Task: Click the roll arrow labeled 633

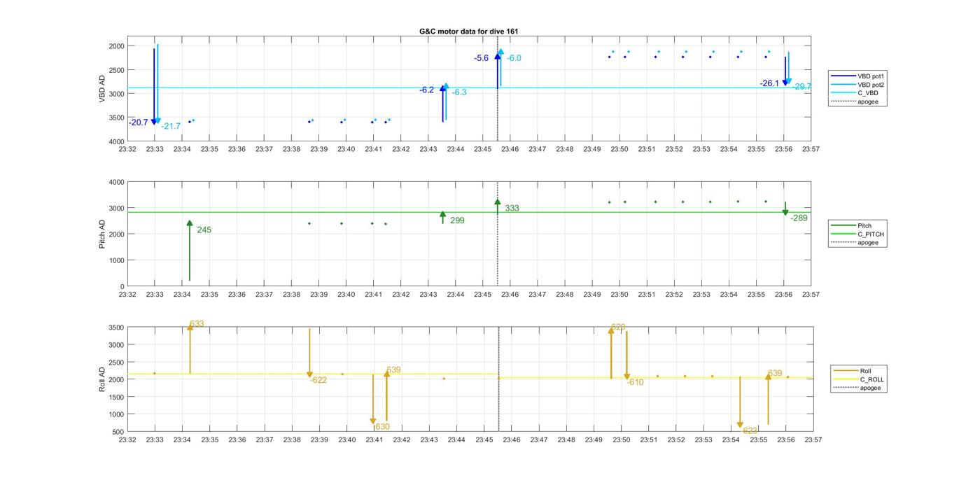Action: tap(190, 349)
